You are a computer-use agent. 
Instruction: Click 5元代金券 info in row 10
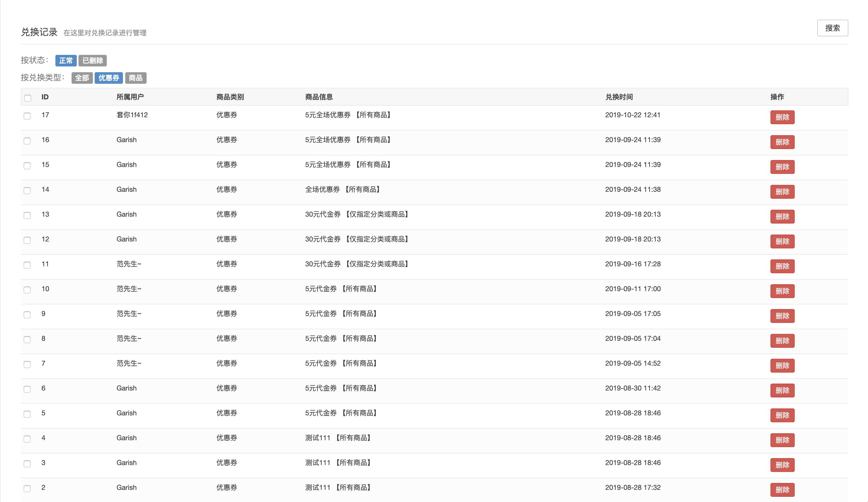click(342, 289)
